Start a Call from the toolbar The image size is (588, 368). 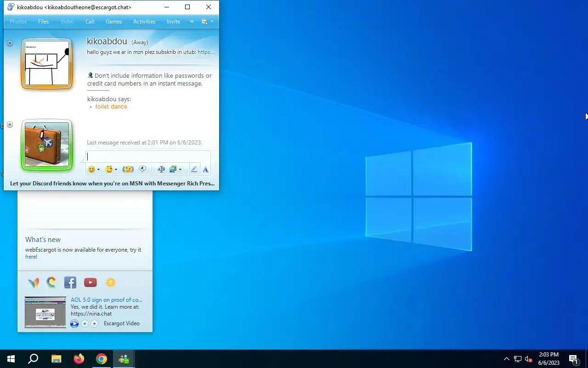click(x=90, y=22)
